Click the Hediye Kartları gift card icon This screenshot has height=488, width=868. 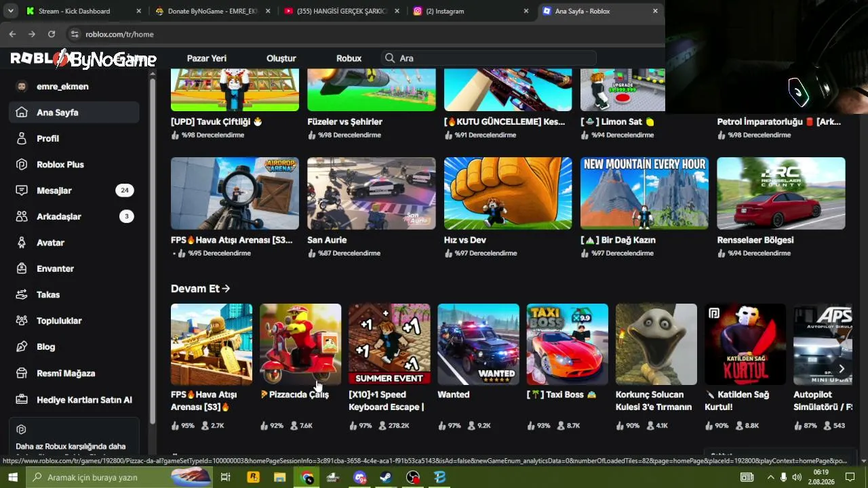coord(22,400)
